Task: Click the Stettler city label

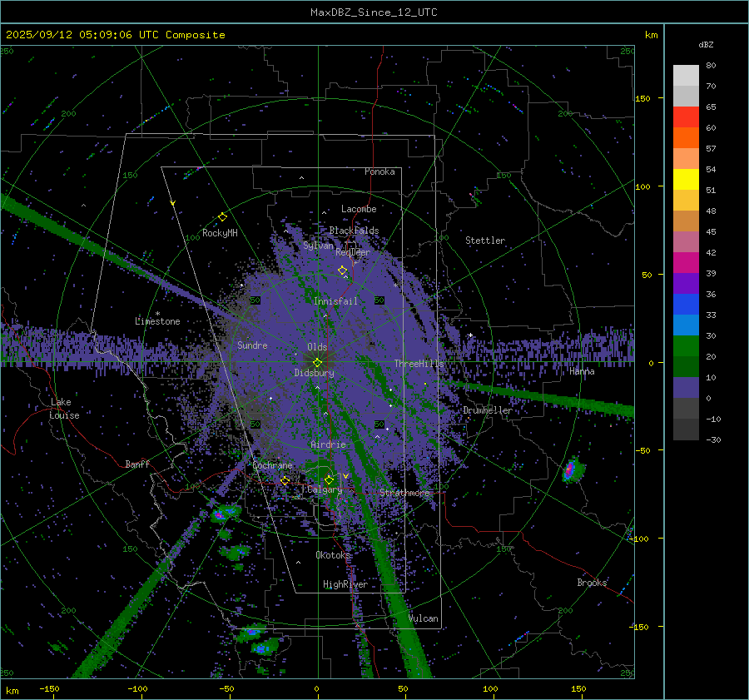Action: [x=485, y=241]
